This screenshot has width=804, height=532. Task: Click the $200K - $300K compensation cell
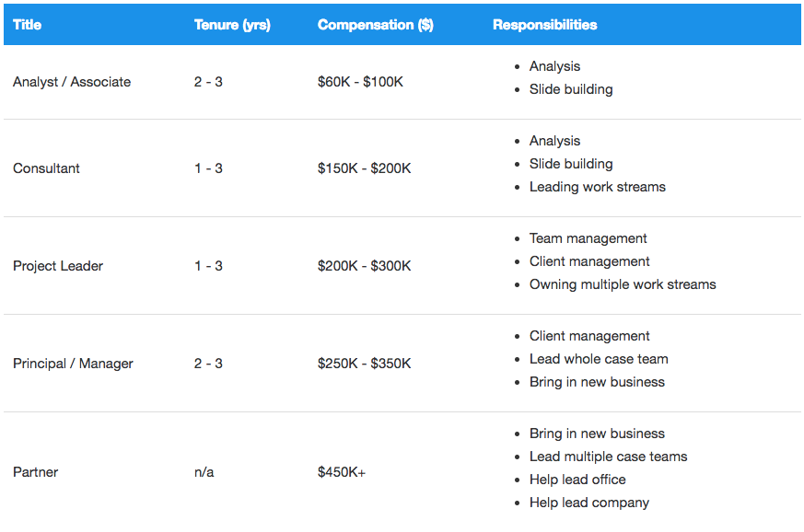point(364,266)
